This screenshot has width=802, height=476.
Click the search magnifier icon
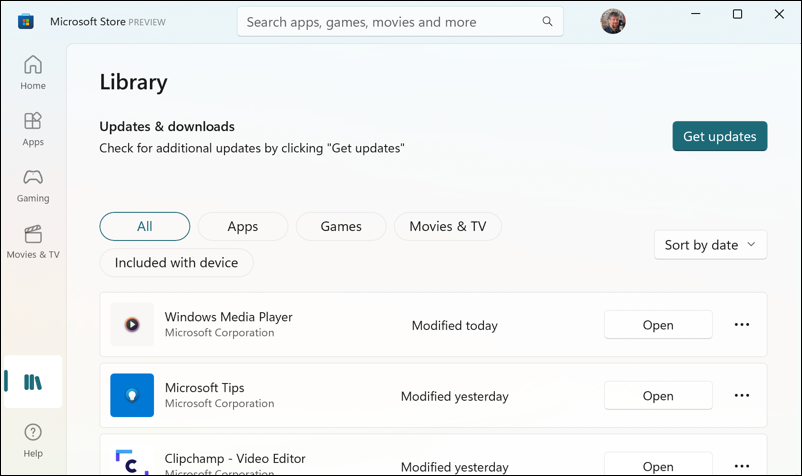coord(547,21)
